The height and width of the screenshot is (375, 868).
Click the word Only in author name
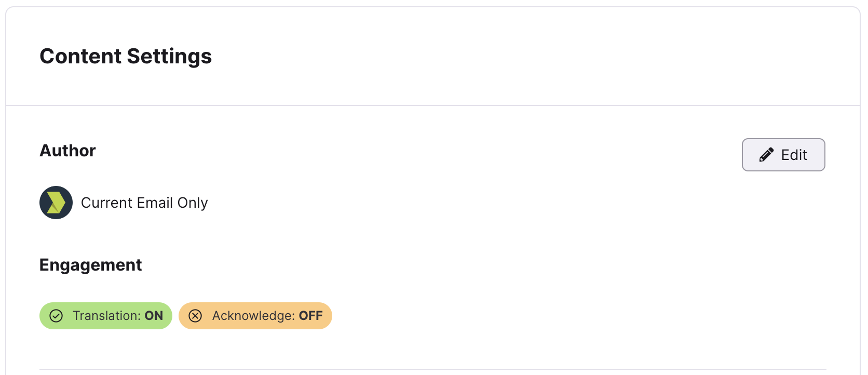coord(193,203)
